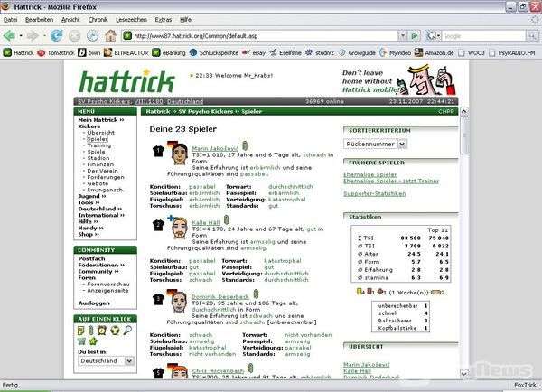Click the magnifying glass search quick-link icon
The height and width of the screenshot is (392, 542).
[x=127, y=331]
